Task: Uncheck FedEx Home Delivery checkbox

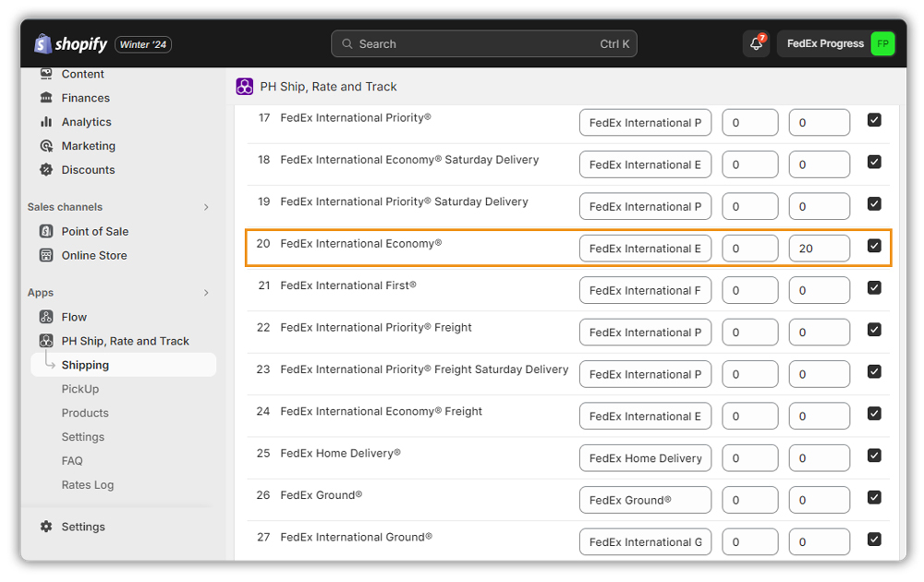Action: pyautogui.click(x=874, y=455)
